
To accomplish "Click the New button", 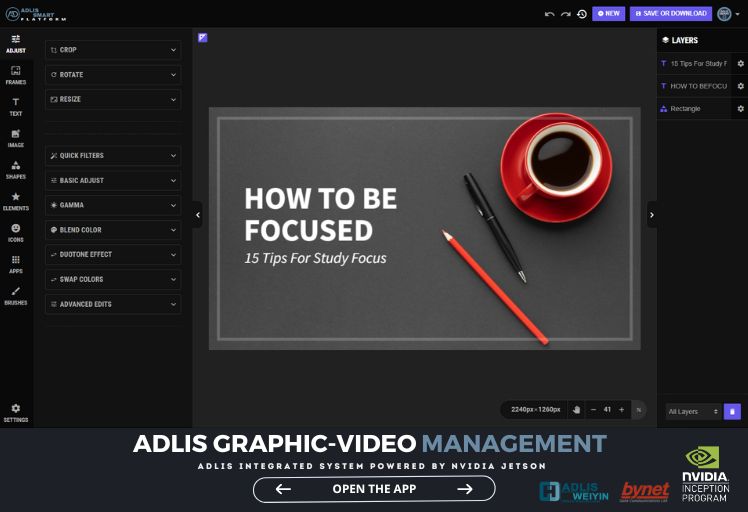I will [x=608, y=14].
